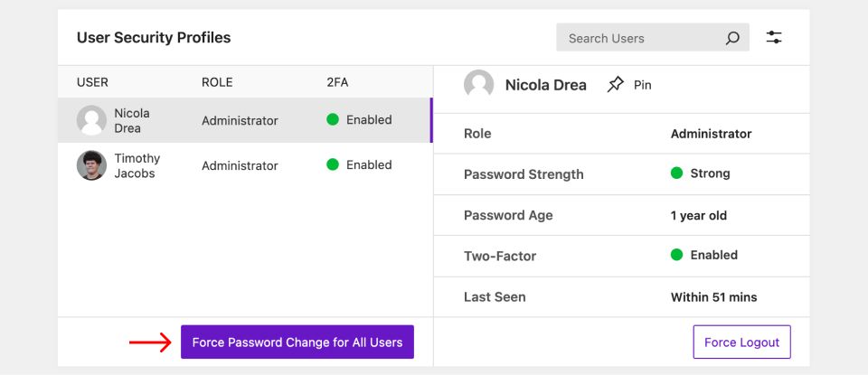Click Timothy Jacobs' profile photo
Viewport: 868px width, 375px height.
pos(91,165)
